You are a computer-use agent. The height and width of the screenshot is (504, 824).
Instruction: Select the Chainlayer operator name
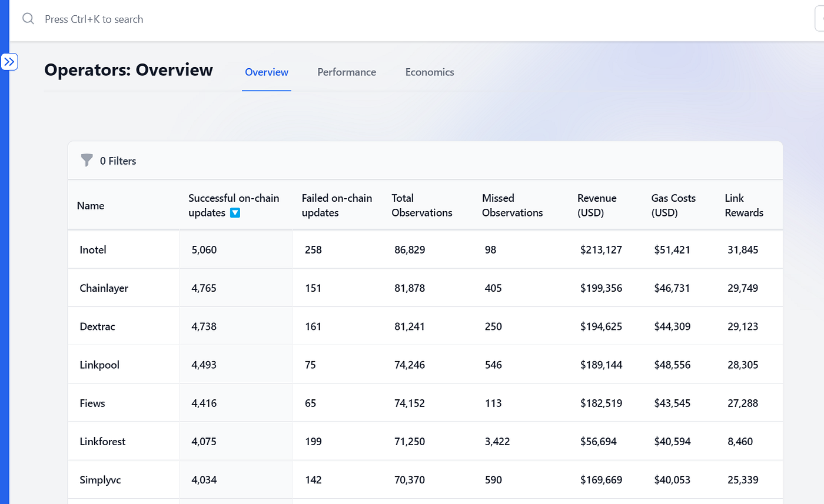pyautogui.click(x=104, y=288)
